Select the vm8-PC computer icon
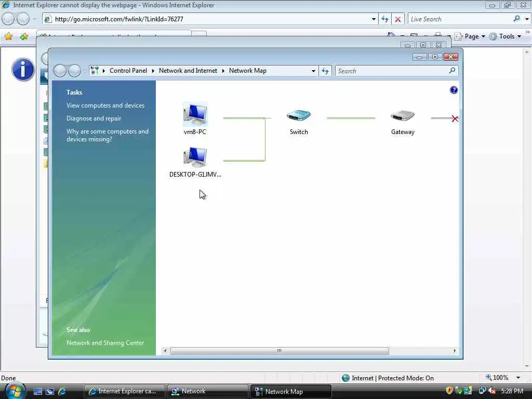532x399 pixels. (x=195, y=114)
